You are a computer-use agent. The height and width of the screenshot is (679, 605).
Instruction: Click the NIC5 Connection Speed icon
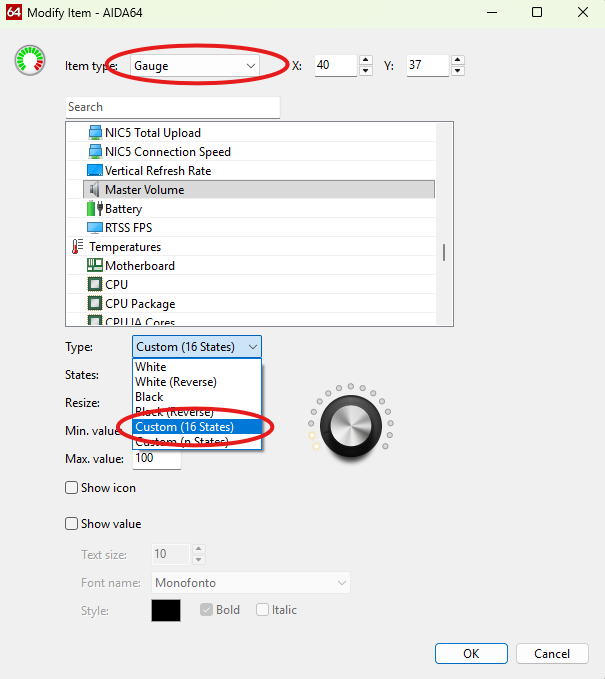95,152
